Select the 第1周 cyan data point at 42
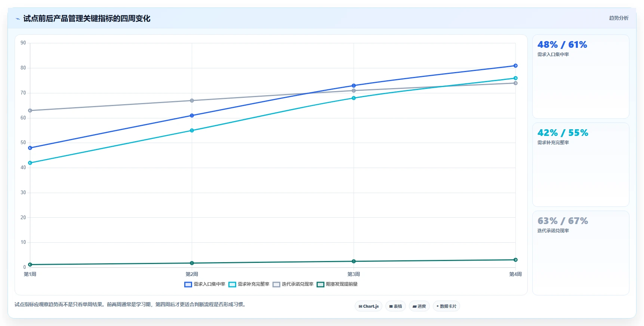Screen dimensions: 644x326 (30, 163)
